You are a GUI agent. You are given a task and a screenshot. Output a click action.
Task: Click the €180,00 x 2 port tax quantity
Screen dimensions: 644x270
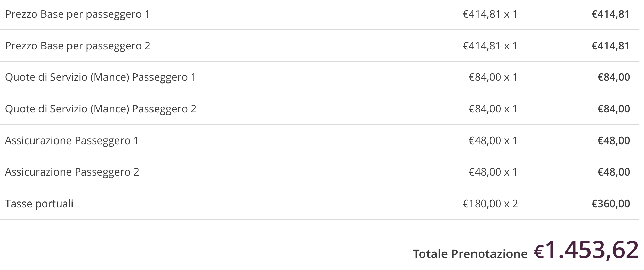point(490,204)
